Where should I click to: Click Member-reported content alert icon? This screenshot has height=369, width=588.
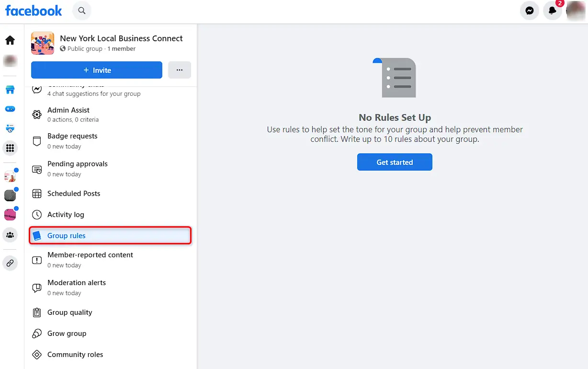[37, 260]
